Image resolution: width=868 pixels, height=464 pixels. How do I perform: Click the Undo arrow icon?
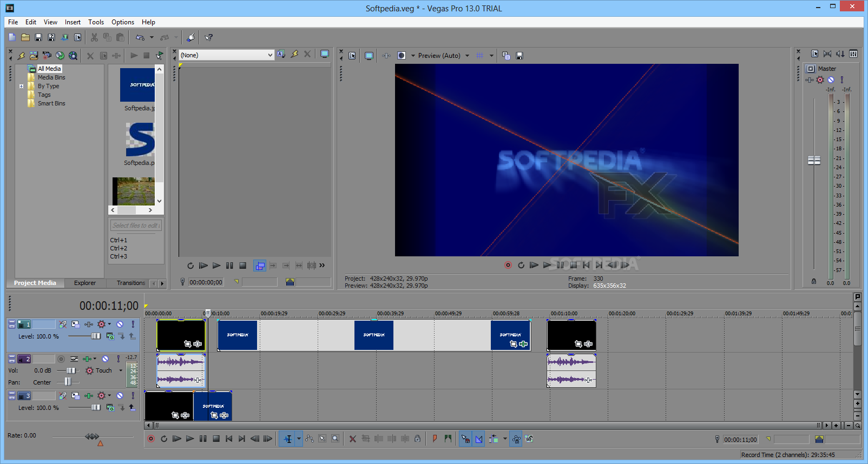click(140, 37)
